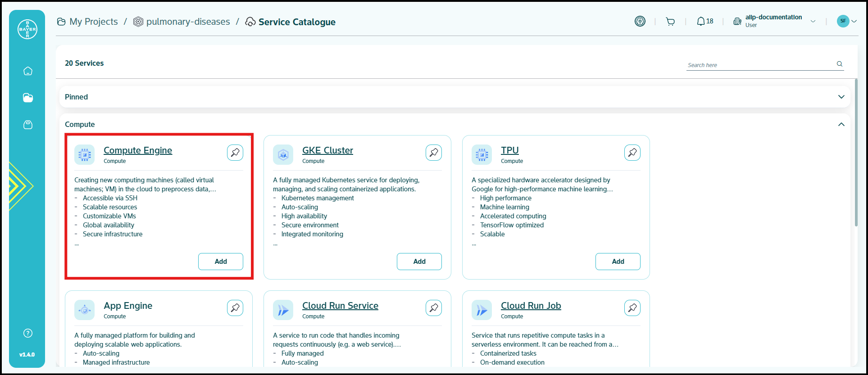The height and width of the screenshot is (375, 868).
Task: Open the help question mark icon
Action: 28,333
